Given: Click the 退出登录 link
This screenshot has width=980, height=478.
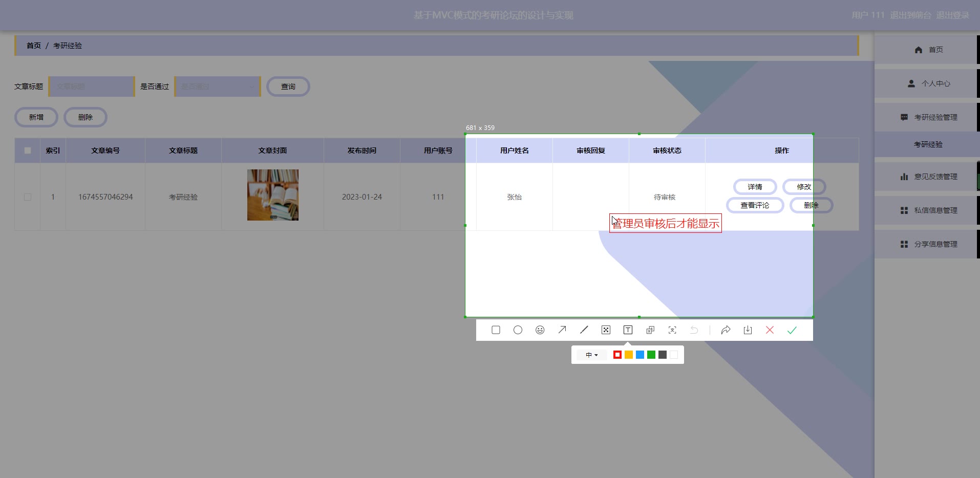Looking at the screenshot, I should pos(953,15).
